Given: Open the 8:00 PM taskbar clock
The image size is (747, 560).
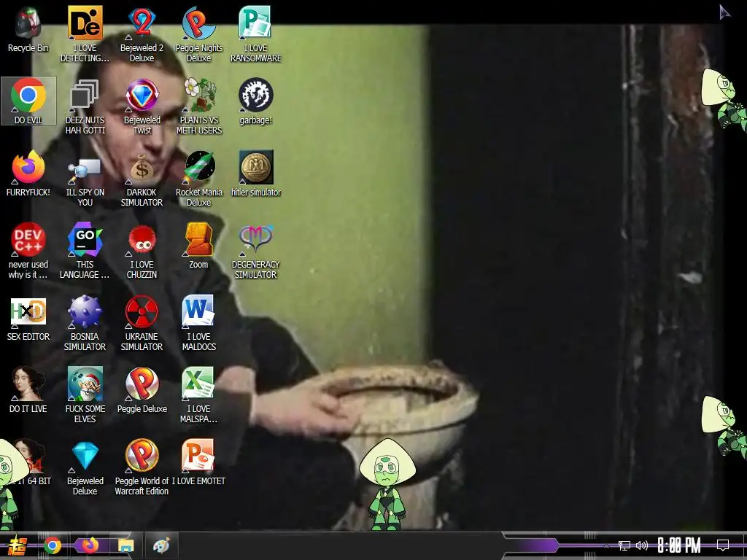Looking at the screenshot, I should coord(679,545).
